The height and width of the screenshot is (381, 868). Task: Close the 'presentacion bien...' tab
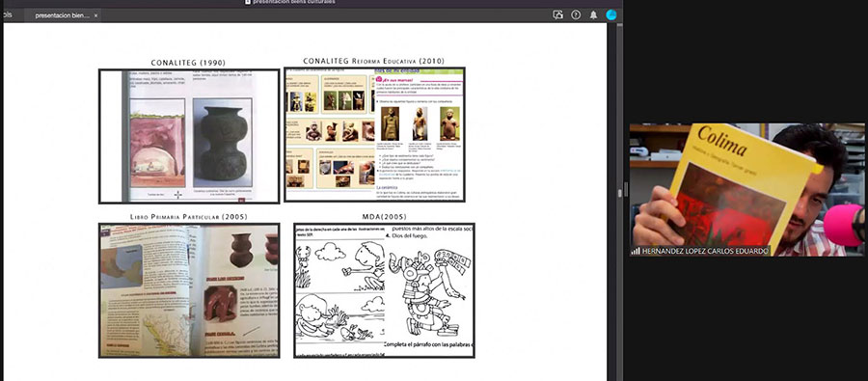click(95, 15)
